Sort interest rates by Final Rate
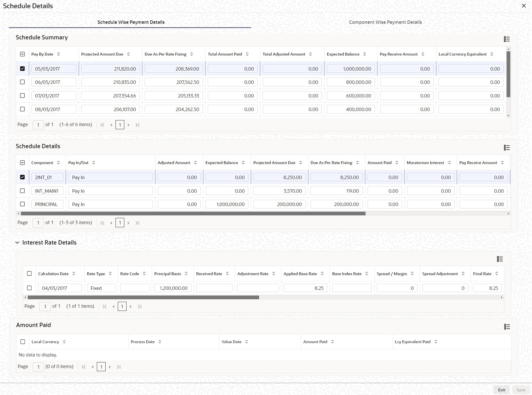The width and height of the screenshot is (532, 395). [497, 274]
